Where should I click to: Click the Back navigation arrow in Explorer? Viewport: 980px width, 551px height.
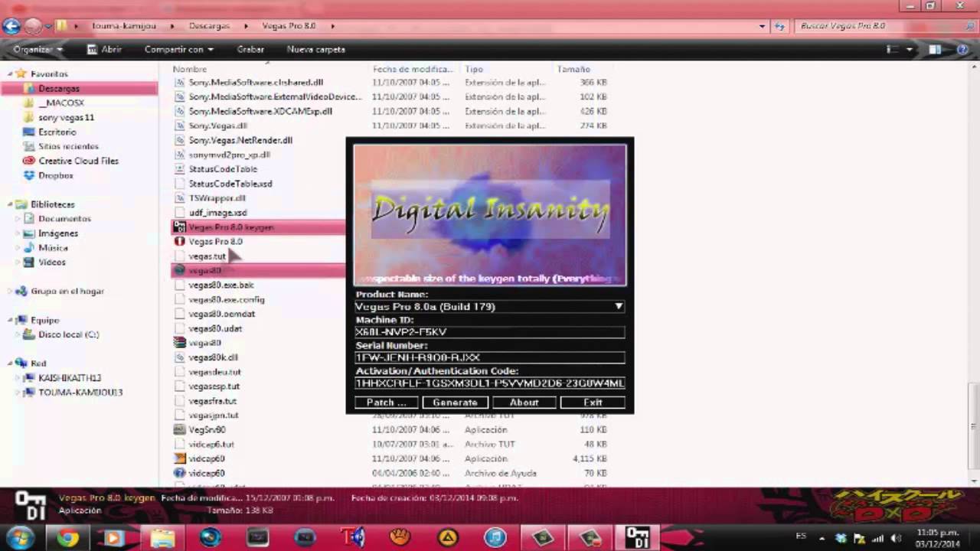(x=11, y=26)
